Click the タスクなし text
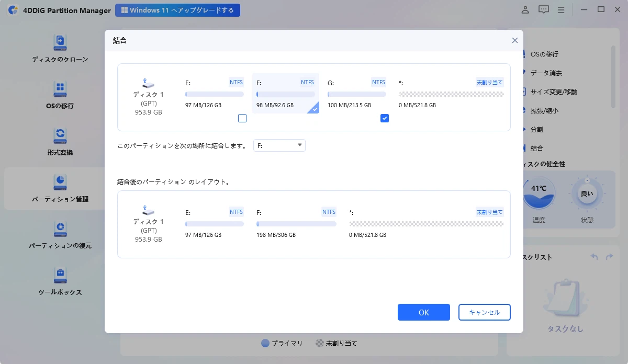Viewport: 628px width, 364px height. [565, 329]
